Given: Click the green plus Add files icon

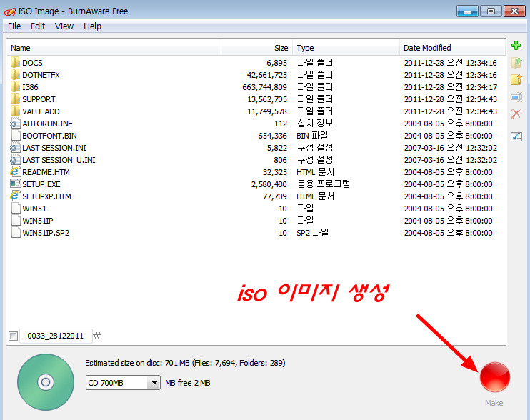Looking at the screenshot, I should point(516,46).
